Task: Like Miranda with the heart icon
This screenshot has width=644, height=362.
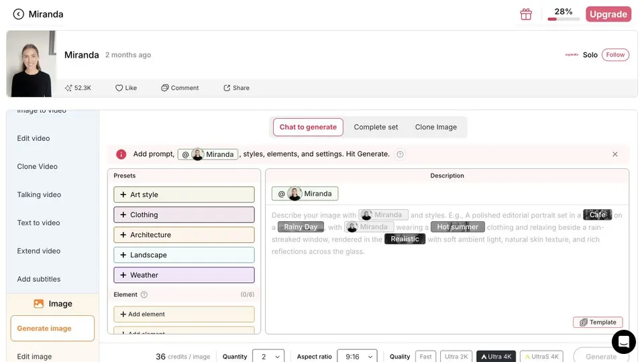Action: (x=119, y=88)
